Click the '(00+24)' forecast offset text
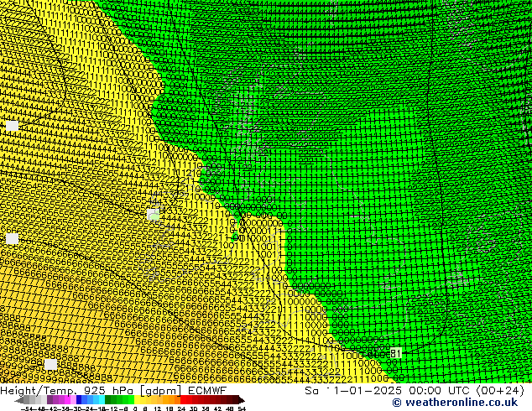 click(500, 390)
